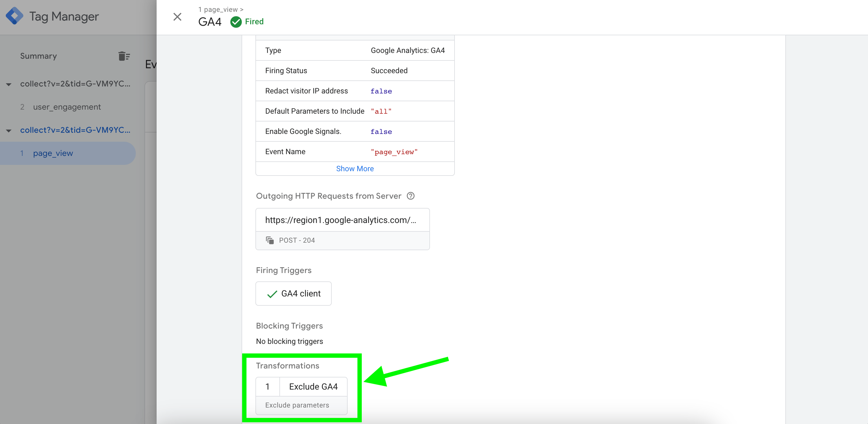The width and height of the screenshot is (868, 424).
Task: Click the Enable Google Signals label
Action: (303, 131)
